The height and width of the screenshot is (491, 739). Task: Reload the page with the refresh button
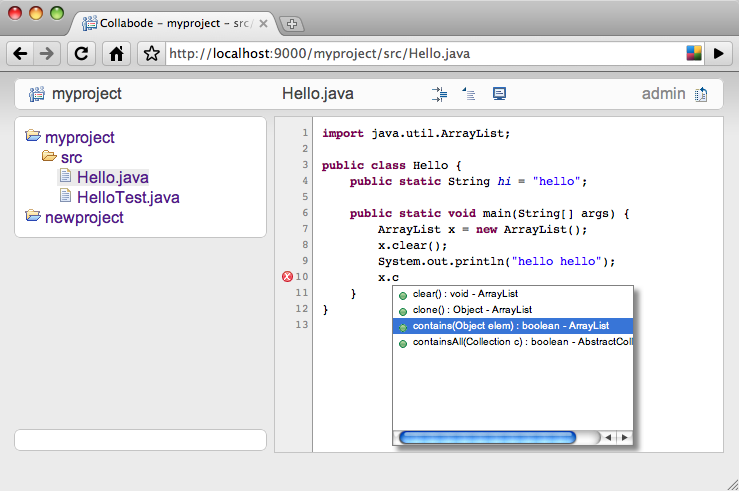(x=82, y=54)
